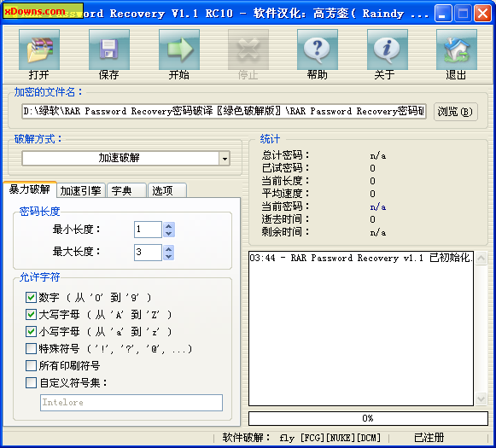Screen dimensions: 496x448
Task: Click the 当前密码 n/a value
Action: pyautogui.click(x=377, y=207)
